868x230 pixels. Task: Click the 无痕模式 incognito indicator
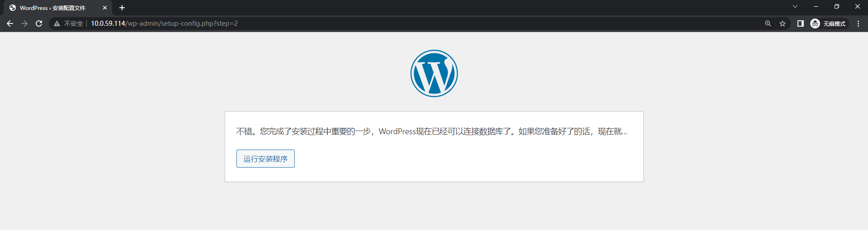829,23
